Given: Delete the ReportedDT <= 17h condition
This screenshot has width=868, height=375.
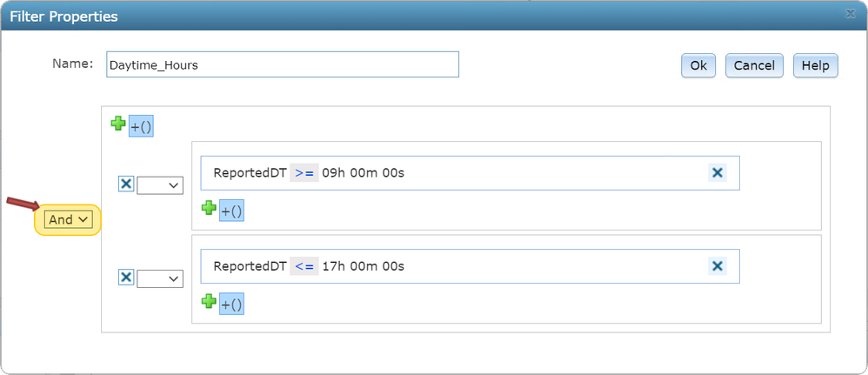Looking at the screenshot, I should (718, 266).
